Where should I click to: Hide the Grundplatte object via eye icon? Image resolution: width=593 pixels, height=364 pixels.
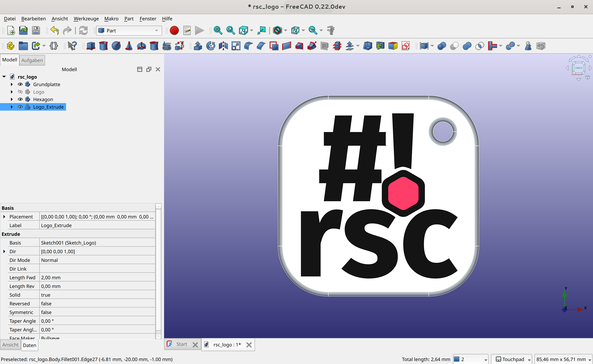(x=20, y=84)
